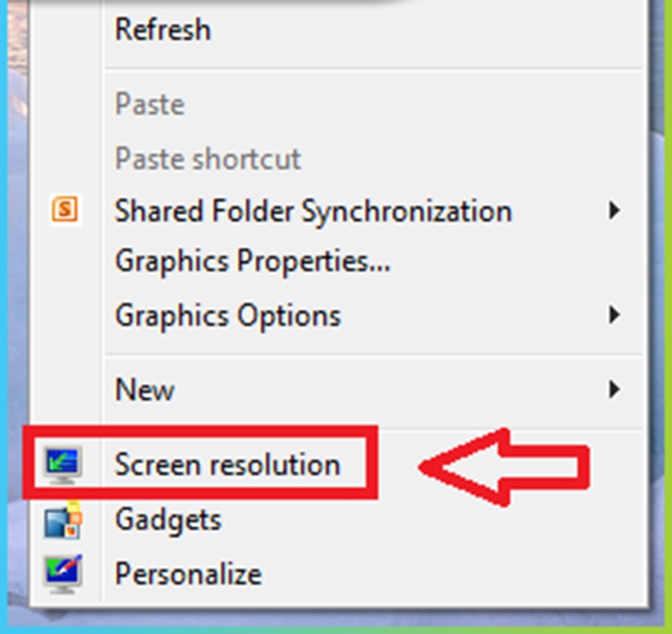Select the New menu label

(x=145, y=389)
